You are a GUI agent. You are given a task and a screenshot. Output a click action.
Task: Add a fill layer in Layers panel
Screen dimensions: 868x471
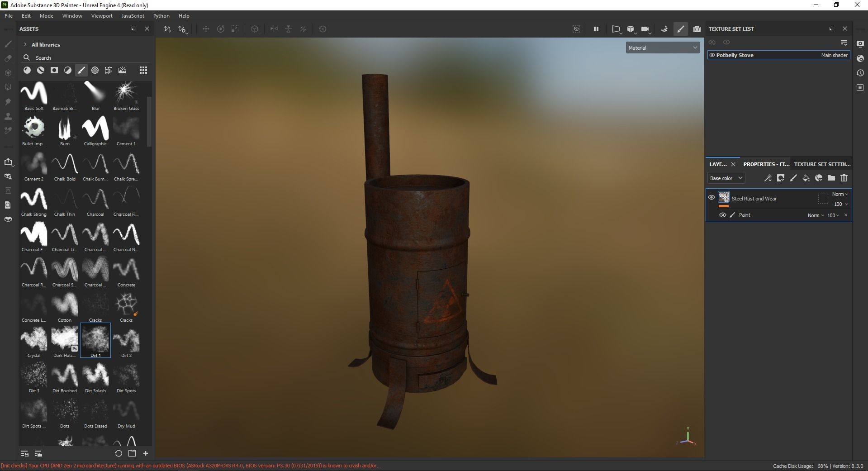(x=806, y=178)
